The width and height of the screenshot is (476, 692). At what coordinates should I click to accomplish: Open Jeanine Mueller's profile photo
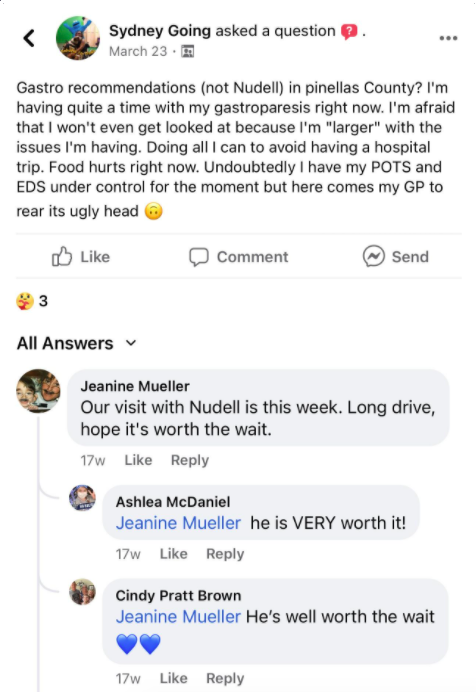pos(38,391)
